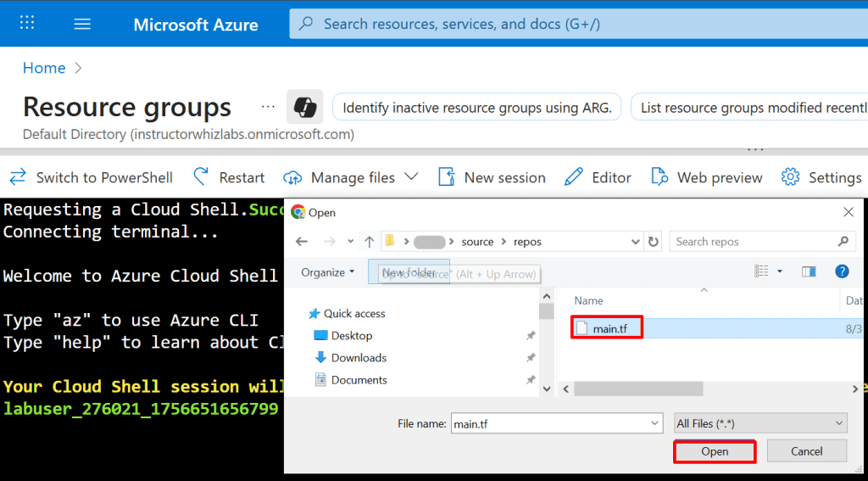Open the Azure portal hamburger menu

point(82,24)
